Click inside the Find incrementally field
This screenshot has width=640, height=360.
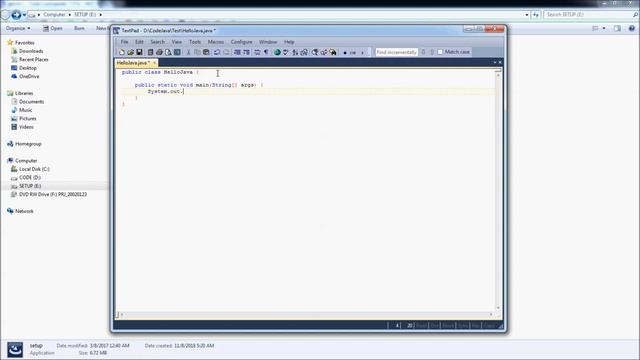pyautogui.click(x=396, y=52)
